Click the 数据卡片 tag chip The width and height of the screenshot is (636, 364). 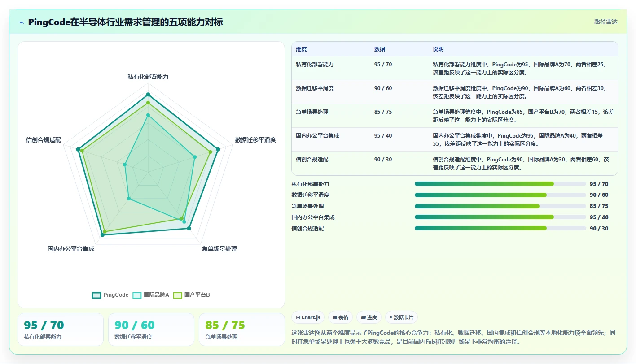click(402, 317)
